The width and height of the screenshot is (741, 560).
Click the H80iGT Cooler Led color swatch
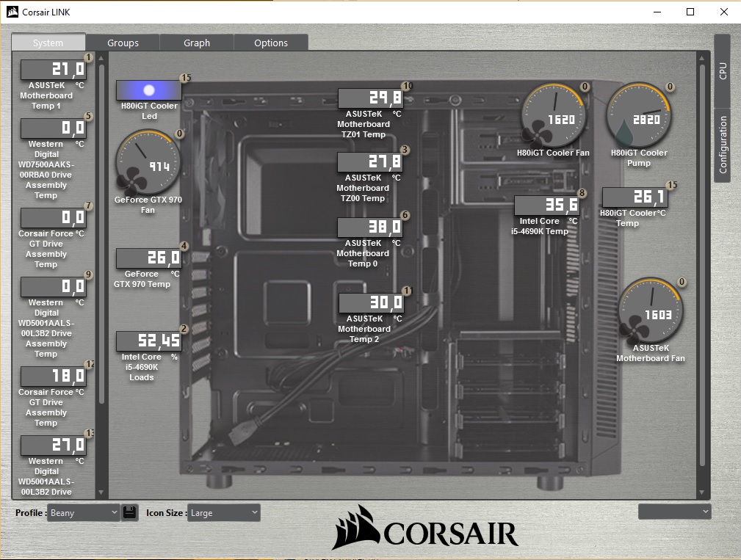[x=149, y=90]
